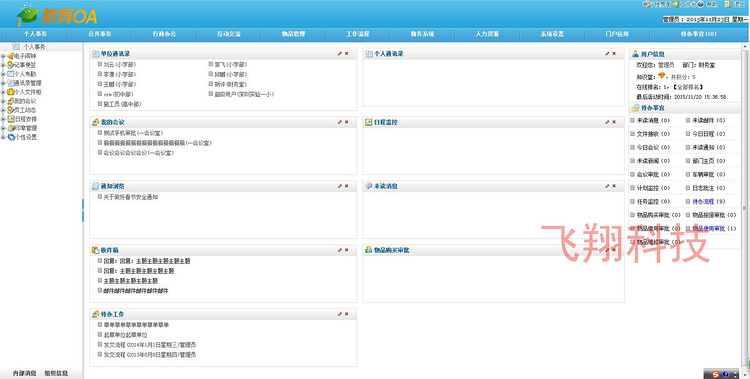The width and height of the screenshot is (750, 379).
Task: Expand the 印章管理 tree node
Action: [3, 128]
